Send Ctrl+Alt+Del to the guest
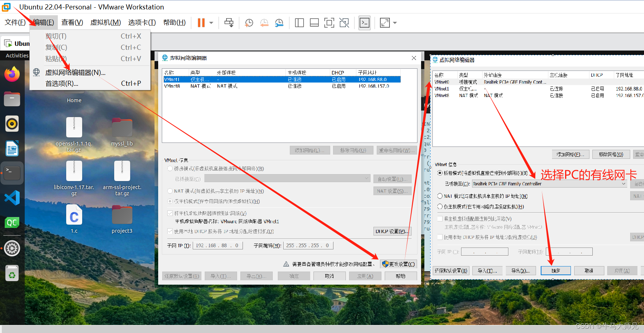Viewport: 644px width, 333px height. click(229, 23)
